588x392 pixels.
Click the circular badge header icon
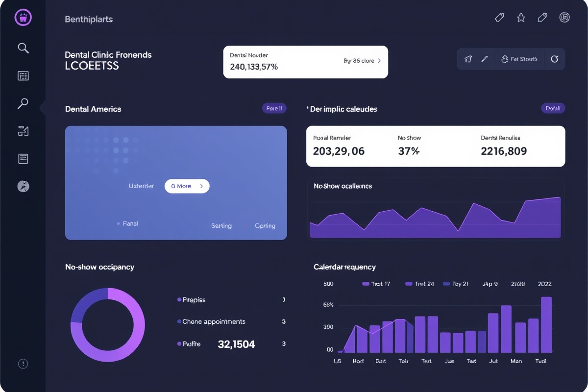tap(564, 18)
